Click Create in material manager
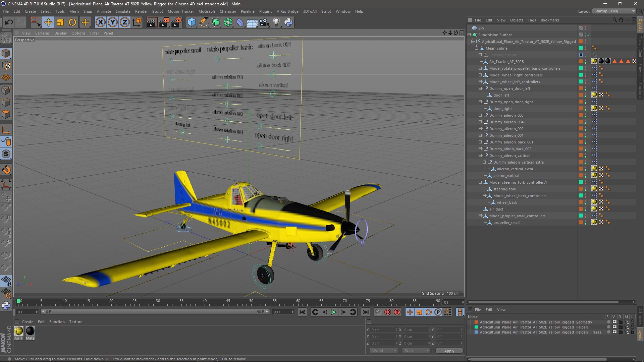Screen dimensions: 644x362 [28, 322]
